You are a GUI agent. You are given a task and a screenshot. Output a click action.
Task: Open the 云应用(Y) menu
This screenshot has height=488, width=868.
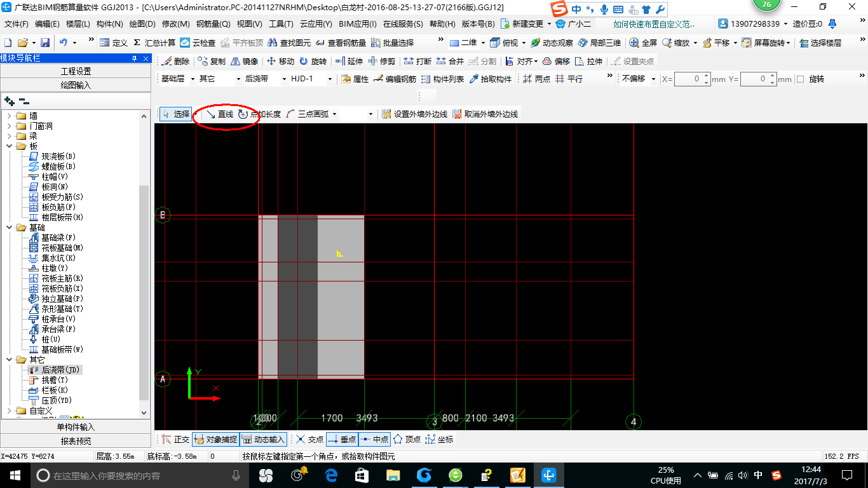[316, 24]
